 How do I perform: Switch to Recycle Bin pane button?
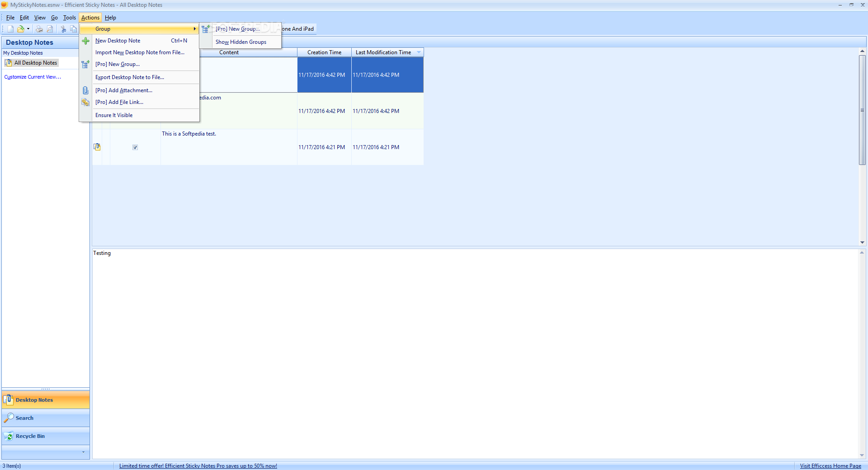pos(46,436)
